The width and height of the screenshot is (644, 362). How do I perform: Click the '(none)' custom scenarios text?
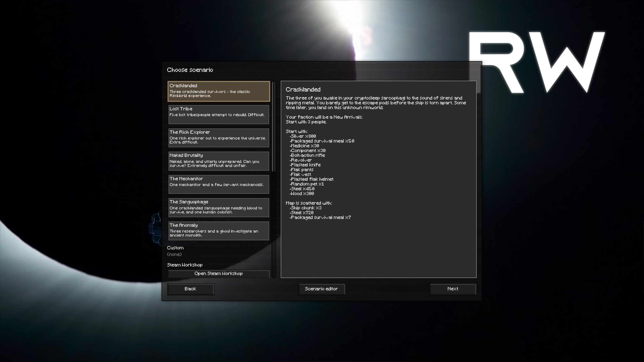pos(174,254)
